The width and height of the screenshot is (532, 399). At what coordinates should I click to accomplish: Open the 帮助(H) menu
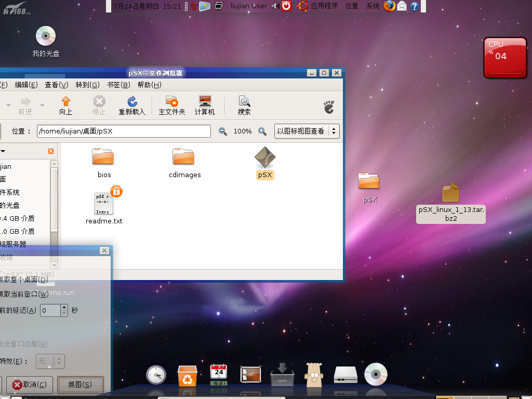click(x=149, y=85)
